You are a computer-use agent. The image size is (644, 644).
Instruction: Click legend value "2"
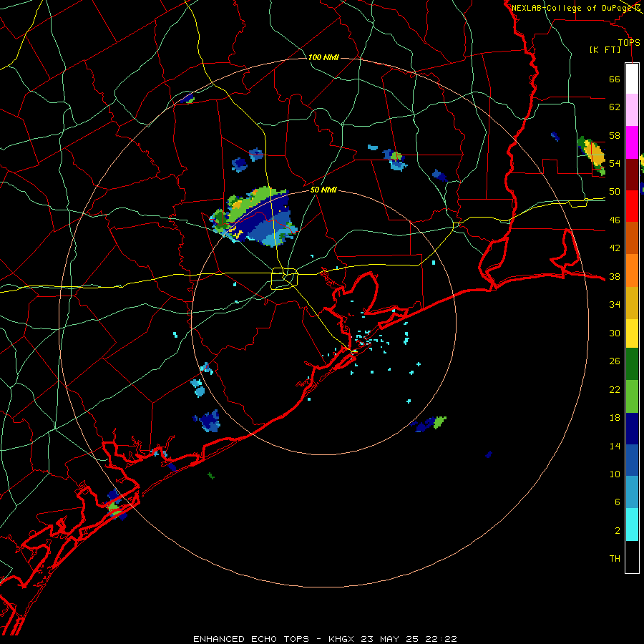click(x=618, y=531)
